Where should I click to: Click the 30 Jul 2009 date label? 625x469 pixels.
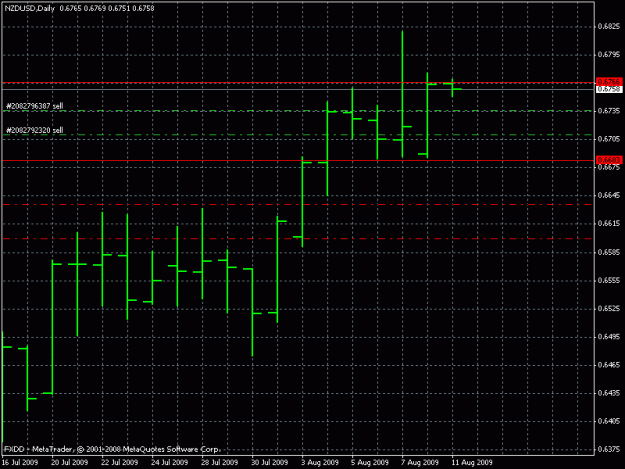pos(269,462)
